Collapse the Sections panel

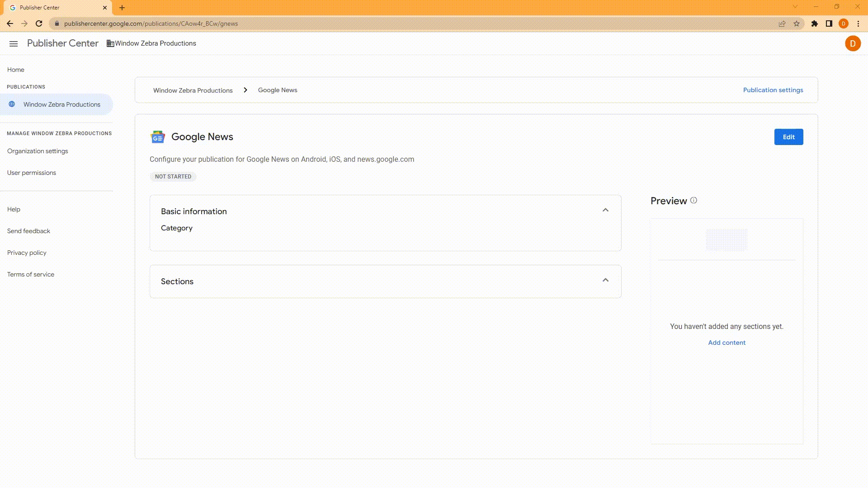pyautogui.click(x=606, y=280)
